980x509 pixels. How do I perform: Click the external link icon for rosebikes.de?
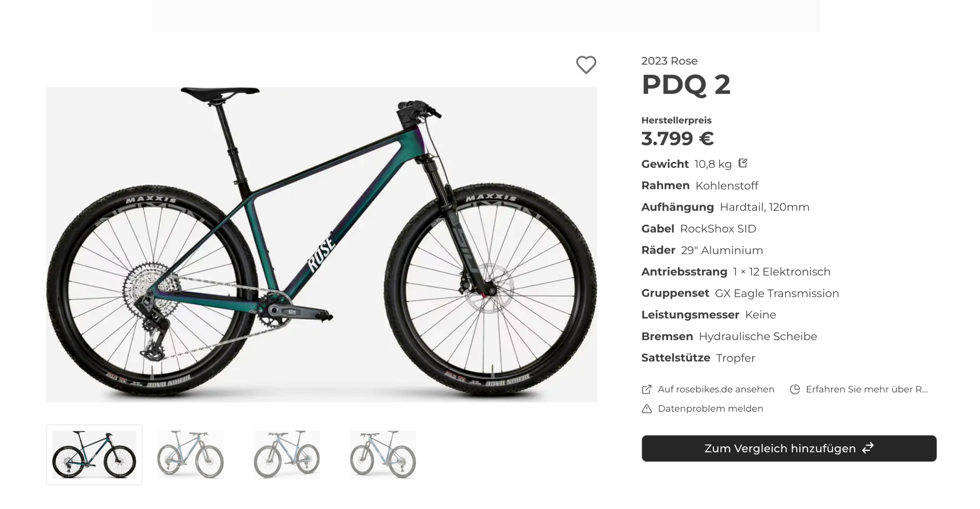tap(647, 389)
